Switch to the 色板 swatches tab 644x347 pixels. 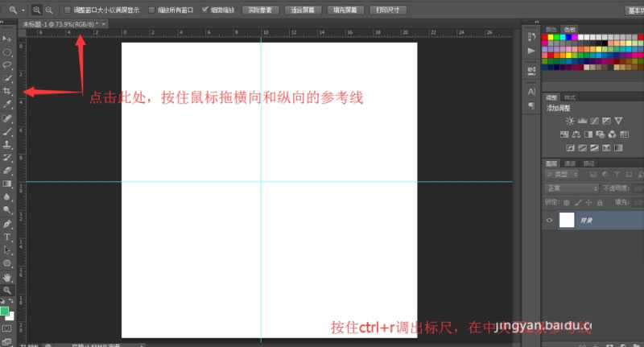[x=570, y=29]
